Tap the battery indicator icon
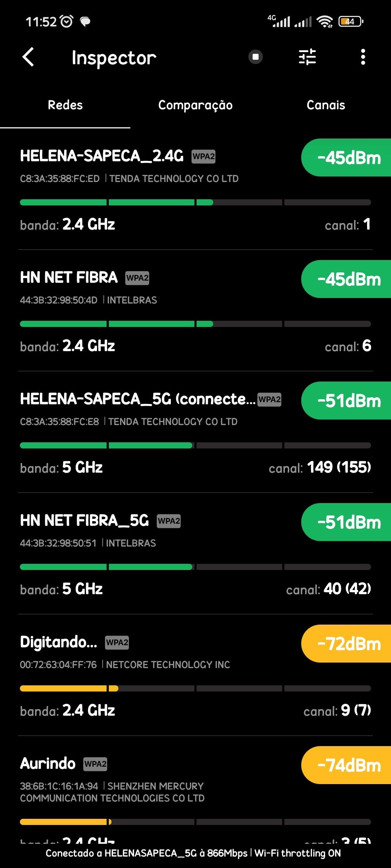Image resolution: width=391 pixels, height=868 pixels. pos(350,22)
